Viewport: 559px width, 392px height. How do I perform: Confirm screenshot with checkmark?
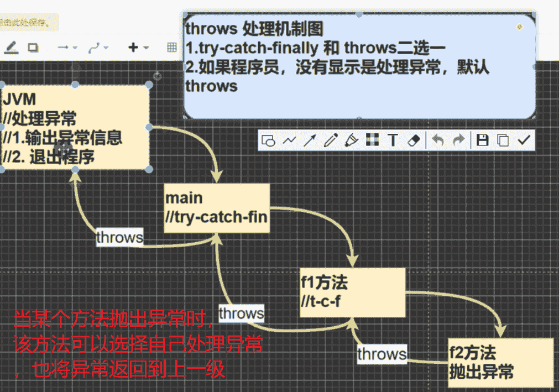click(x=523, y=140)
